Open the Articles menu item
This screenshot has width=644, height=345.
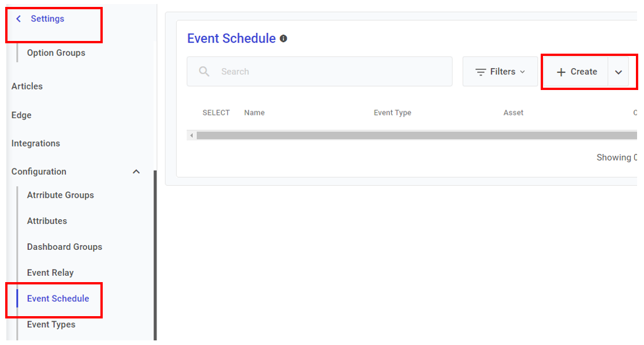27,87
